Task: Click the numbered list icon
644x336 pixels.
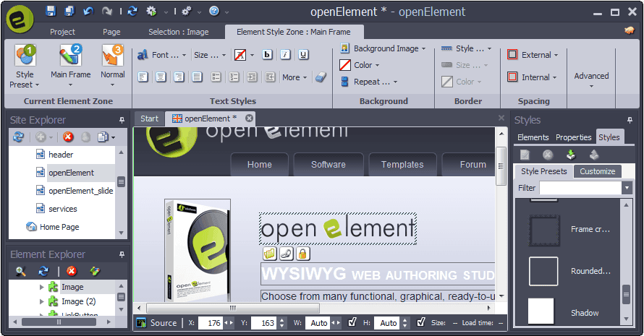Action: point(234,77)
